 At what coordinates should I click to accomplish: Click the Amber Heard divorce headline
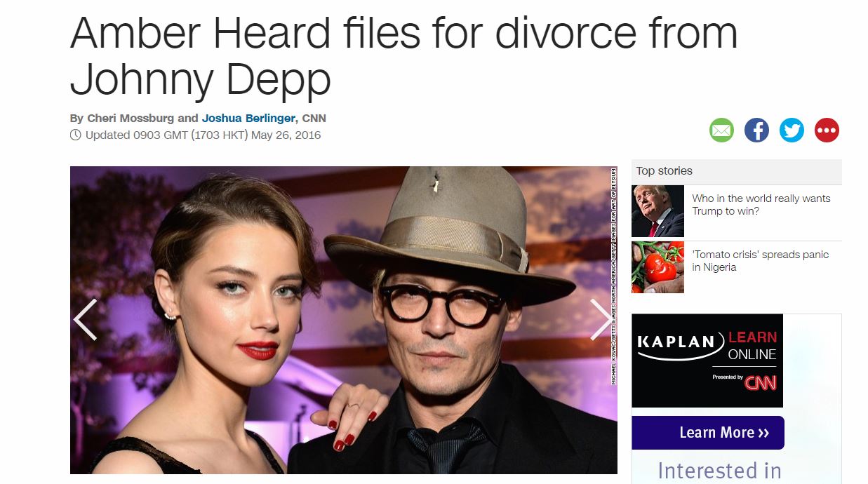403,56
